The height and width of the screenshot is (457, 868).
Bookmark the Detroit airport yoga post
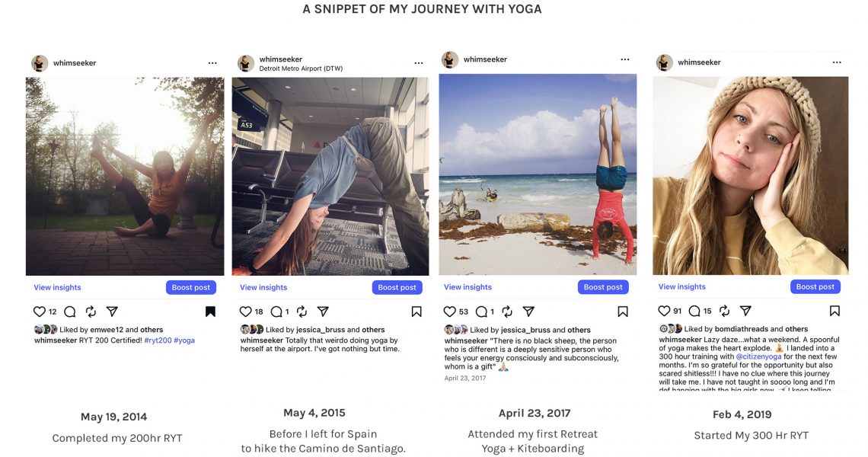(x=416, y=312)
